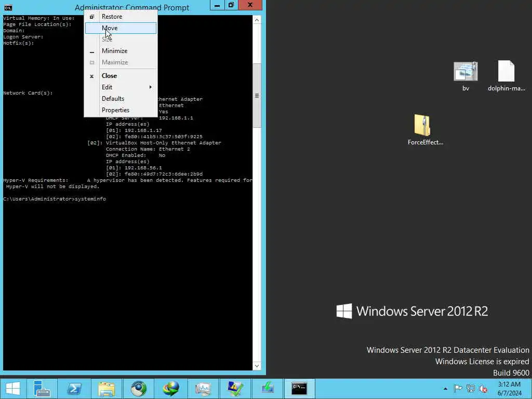
Task: Click the green arrow installer taskbar icon
Action: tap(268, 389)
